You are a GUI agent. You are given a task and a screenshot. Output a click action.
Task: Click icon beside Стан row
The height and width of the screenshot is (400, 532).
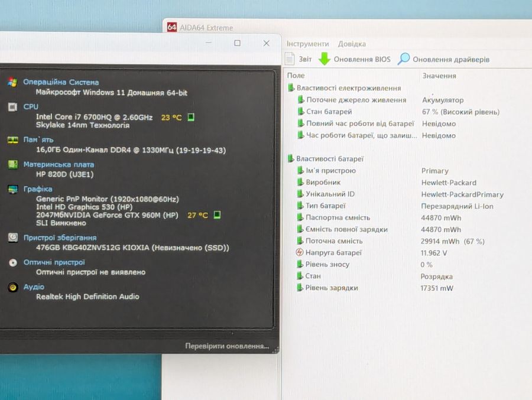pos(300,276)
